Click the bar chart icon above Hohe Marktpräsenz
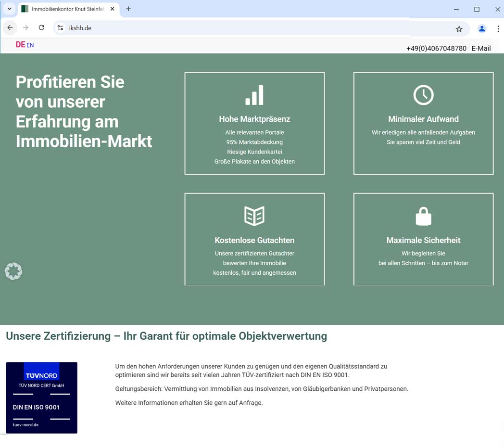The width and height of the screenshot is (504, 448). click(254, 95)
